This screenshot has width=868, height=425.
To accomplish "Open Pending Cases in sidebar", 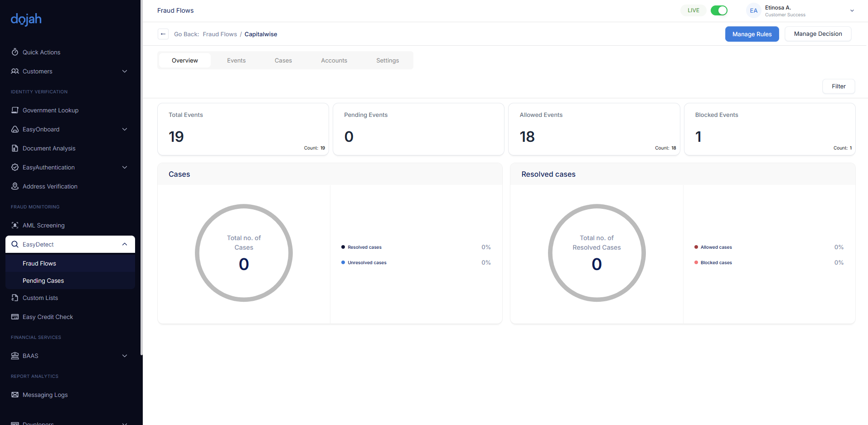I will (x=44, y=280).
